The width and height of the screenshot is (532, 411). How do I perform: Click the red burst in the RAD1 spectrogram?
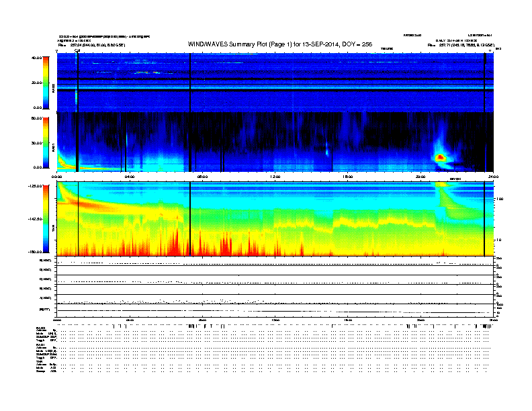click(x=440, y=157)
